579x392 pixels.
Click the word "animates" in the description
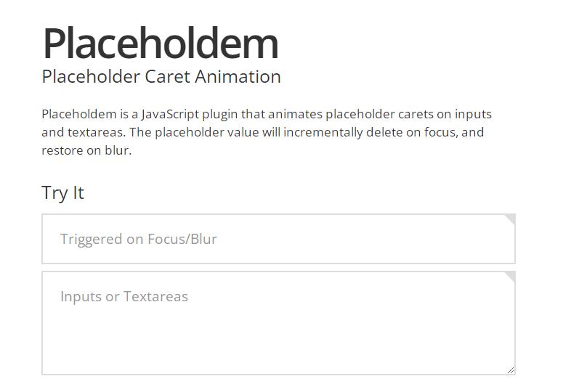coord(295,114)
